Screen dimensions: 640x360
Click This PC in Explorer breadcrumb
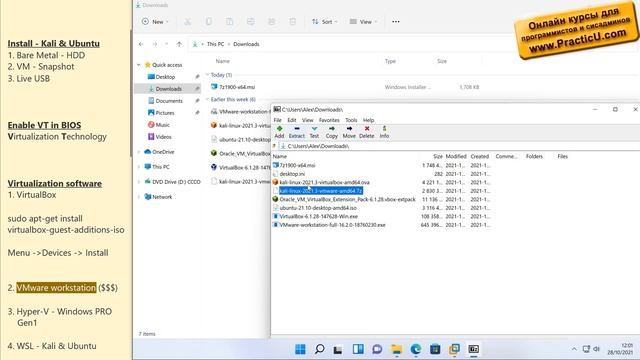(x=215, y=44)
